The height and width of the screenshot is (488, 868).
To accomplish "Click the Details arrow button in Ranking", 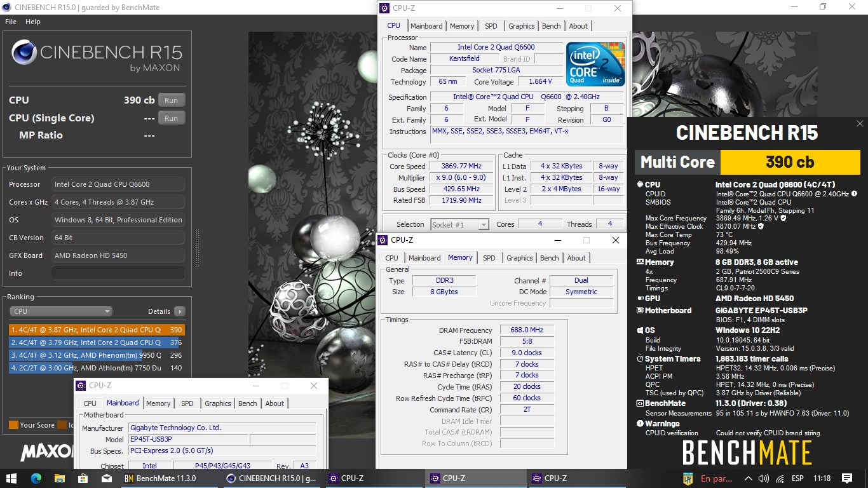I will 180,311.
